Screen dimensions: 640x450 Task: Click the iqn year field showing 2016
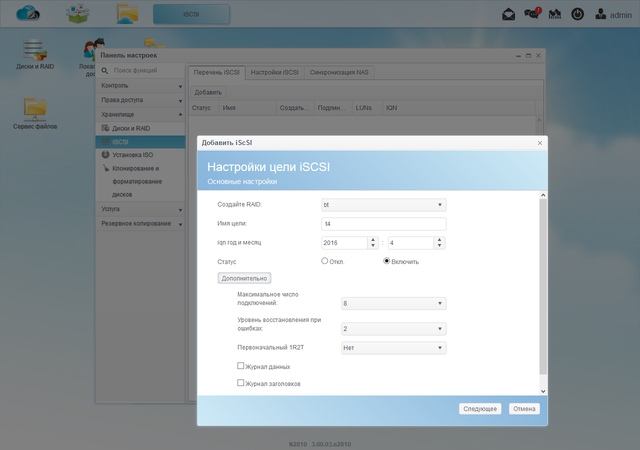344,243
